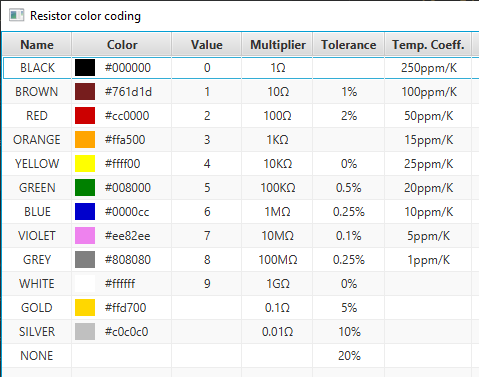Click the application icon in title bar
This screenshot has height=377, width=479.
(x=16, y=15)
